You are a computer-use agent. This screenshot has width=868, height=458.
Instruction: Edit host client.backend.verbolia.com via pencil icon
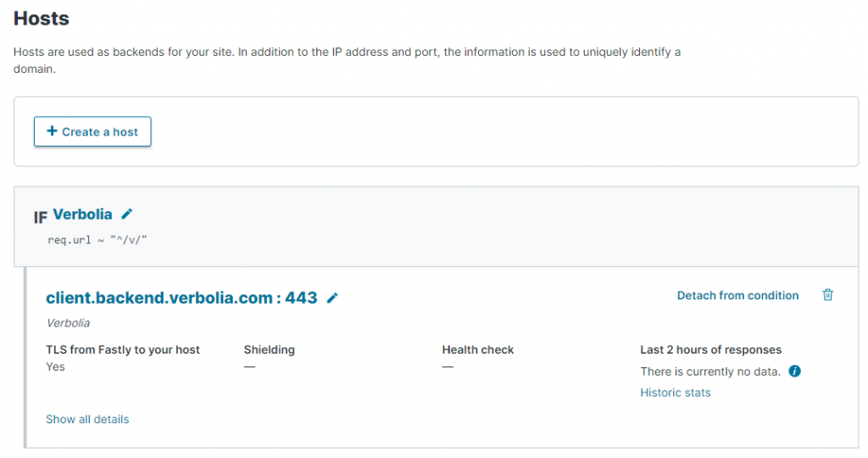(x=332, y=298)
